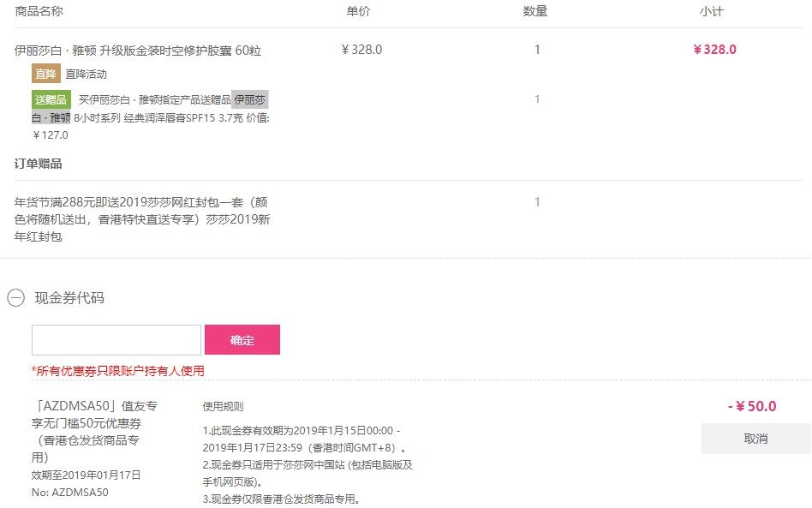Image resolution: width=812 pixels, height=508 pixels.
Task: Click the 小计 column header
Action: tap(712, 11)
